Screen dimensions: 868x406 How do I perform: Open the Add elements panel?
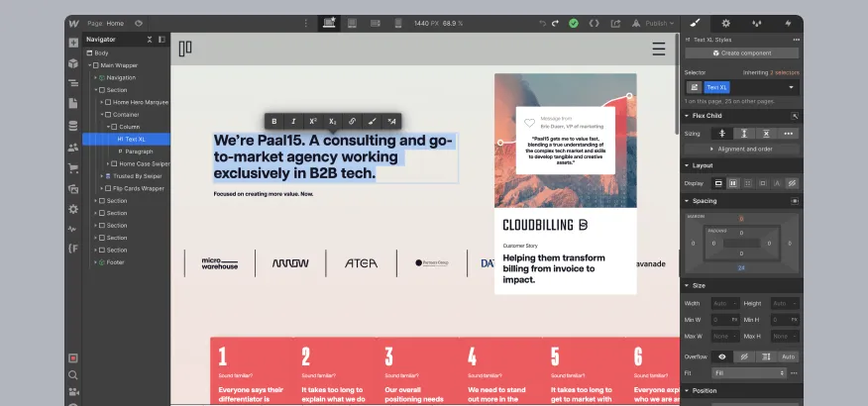(x=73, y=43)
